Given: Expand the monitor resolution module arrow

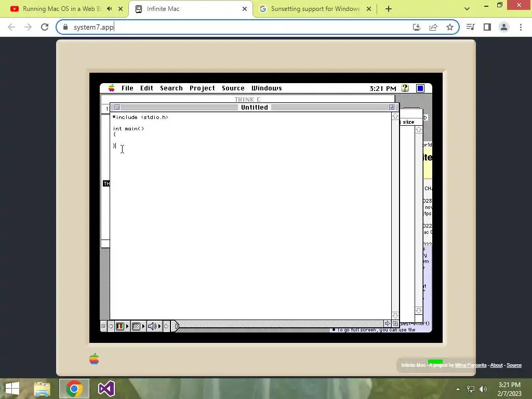Looking at the screenshot, I should 143,326.
